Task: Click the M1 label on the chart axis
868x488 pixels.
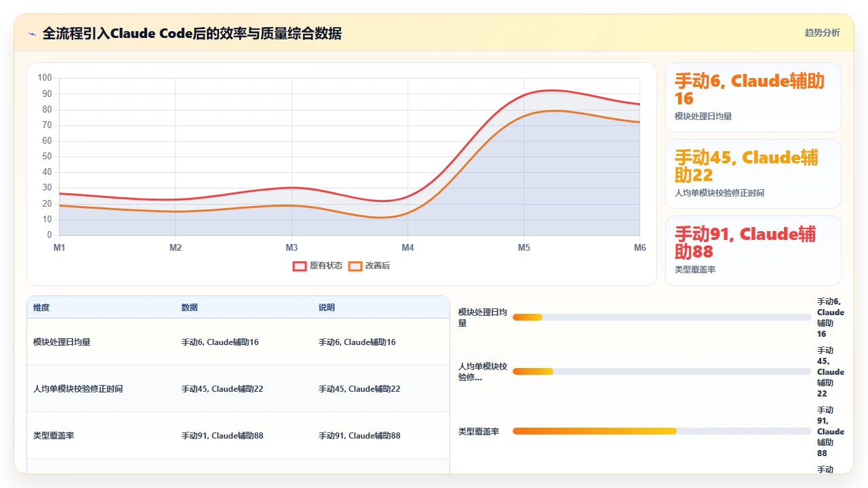Action: coord(60,248)
